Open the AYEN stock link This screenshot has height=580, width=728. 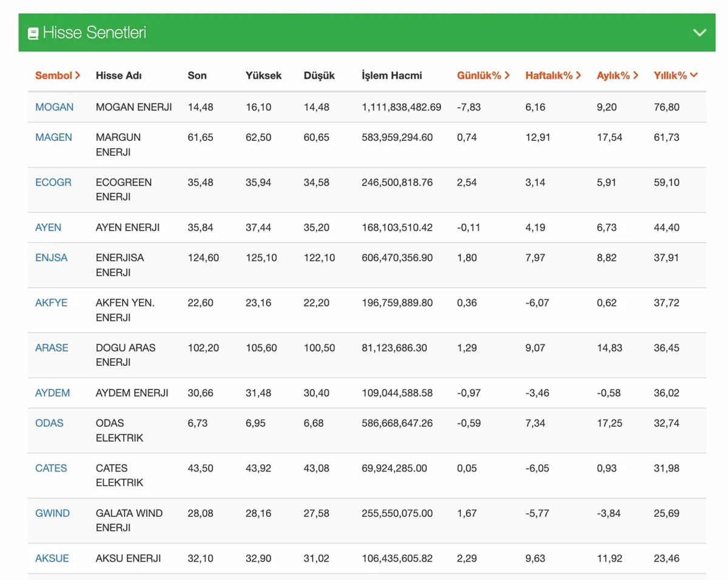tap(48, 228)
